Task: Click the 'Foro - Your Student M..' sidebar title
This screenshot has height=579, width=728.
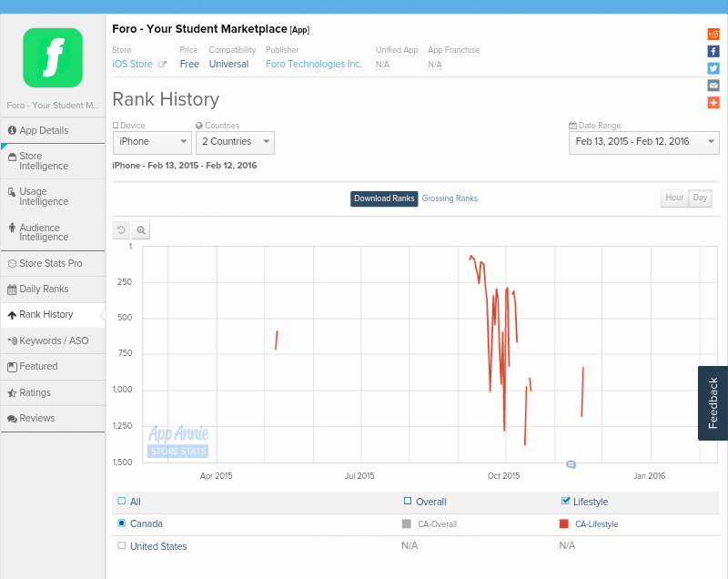Action: pos(53,106)
